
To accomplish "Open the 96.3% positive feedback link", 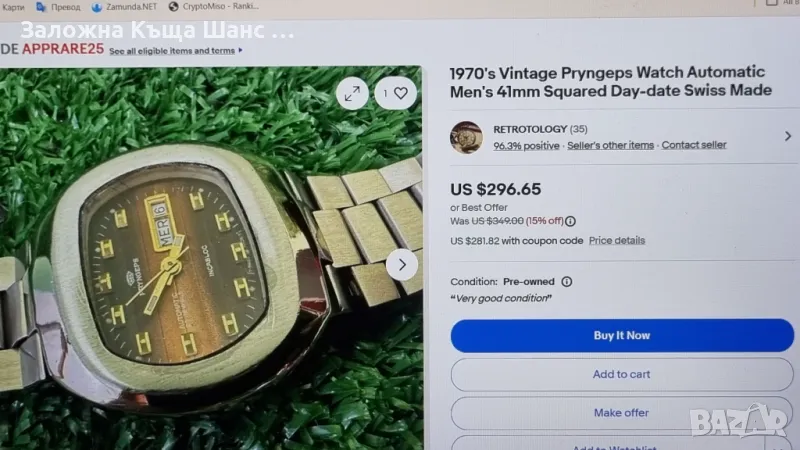I will [526, 145].
